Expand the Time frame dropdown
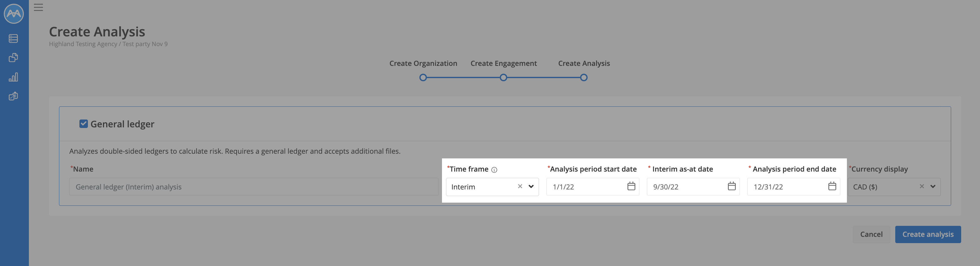This screenshot has height=266, width=980. [x=531, y=186]
